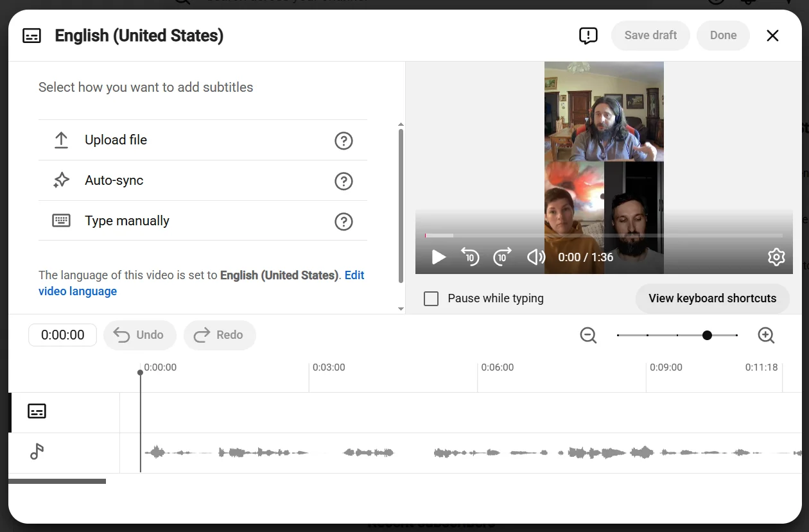Click the options panel scroll down arrow
809x532 pixels.
pyautogui.click(x=401, y=309)
